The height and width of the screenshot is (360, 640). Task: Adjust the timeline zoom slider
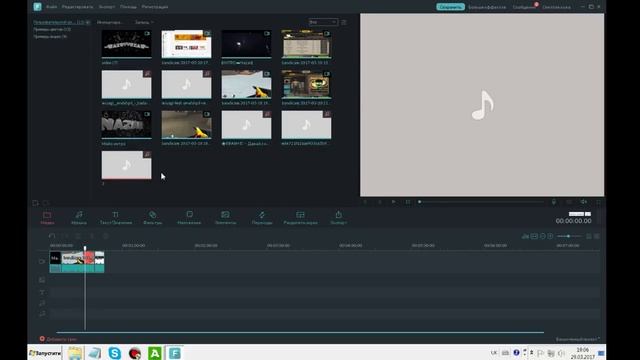click(x=569, y=236)
